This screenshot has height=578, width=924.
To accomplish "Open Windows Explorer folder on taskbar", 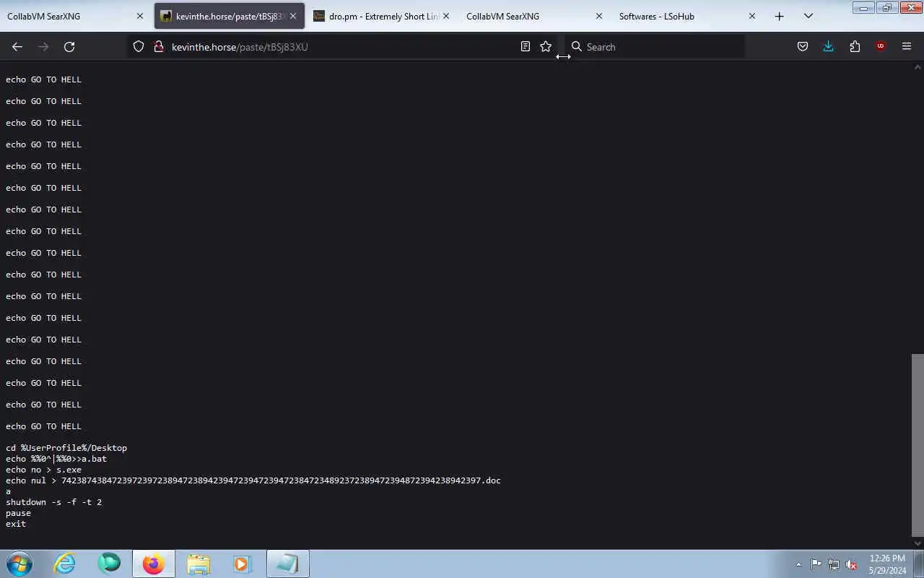I will click(x=198, y=564).
